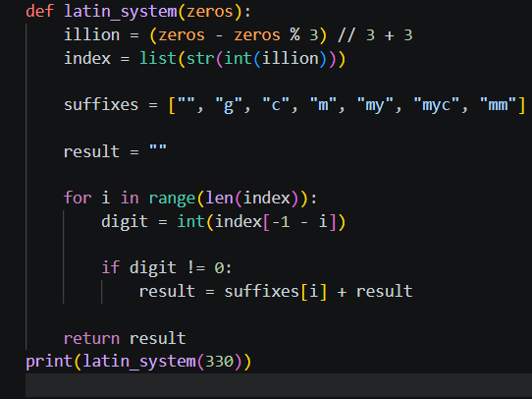This screenshot has height=399, width=532.
Task: Click the modulo percent operator
Action: coord(294,35)
